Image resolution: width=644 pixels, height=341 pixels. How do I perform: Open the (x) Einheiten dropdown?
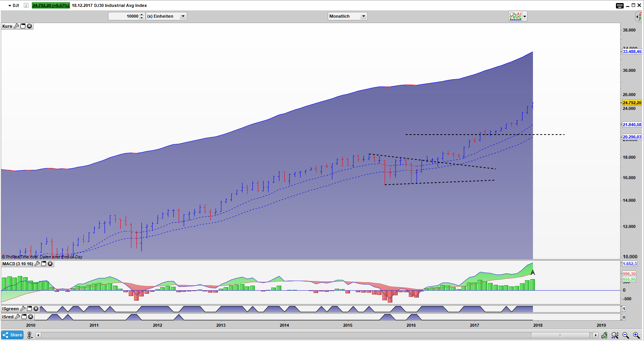pyautogui.click(x=166, y=16)
